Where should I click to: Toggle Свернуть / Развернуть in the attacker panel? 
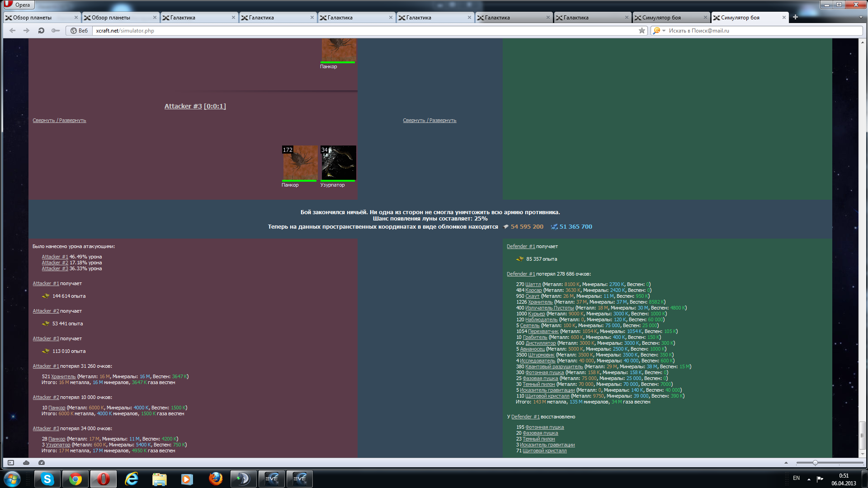(x=59, y=120)
